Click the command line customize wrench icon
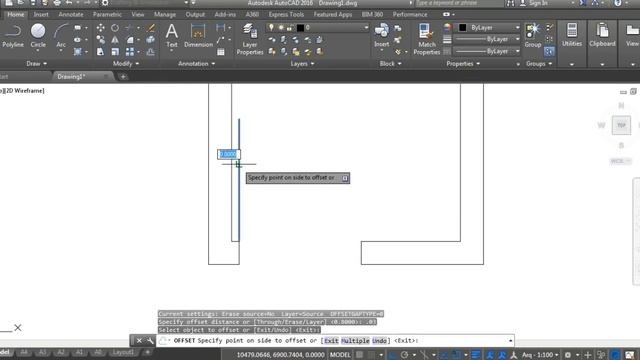Image resolution: width=640 pixels, height=360 pixels. coord(150,340)
